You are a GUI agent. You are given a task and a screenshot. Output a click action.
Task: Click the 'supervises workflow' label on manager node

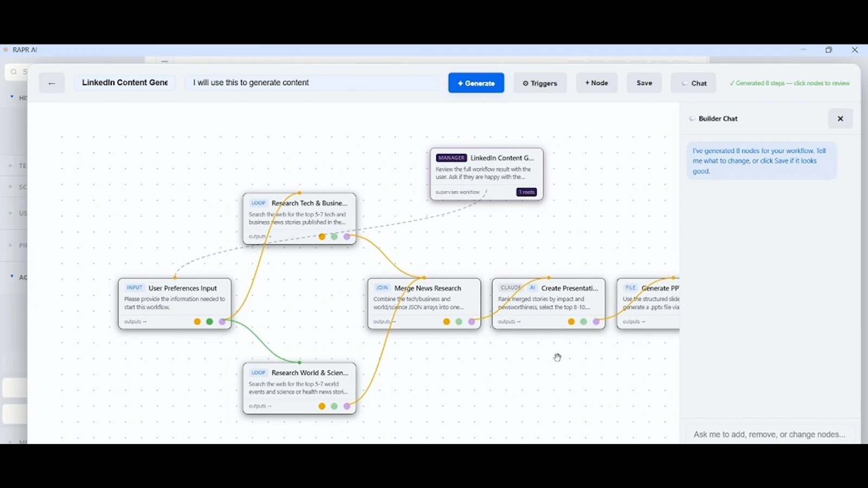click(458, 192)
